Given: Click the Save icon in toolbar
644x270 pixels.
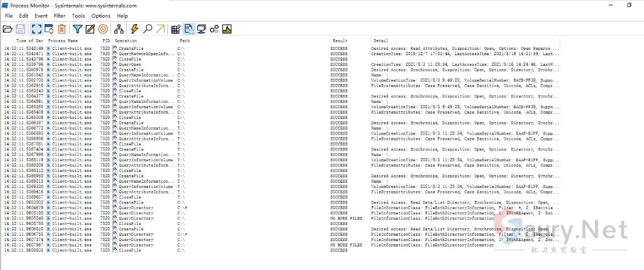Looking at the screenshot, I should [x=21, y=29].
